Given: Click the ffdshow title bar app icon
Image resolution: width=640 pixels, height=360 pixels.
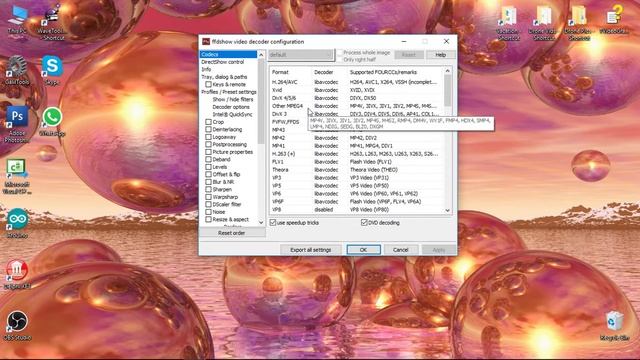Looking at the screenshot, I should [x=206, y=42].
